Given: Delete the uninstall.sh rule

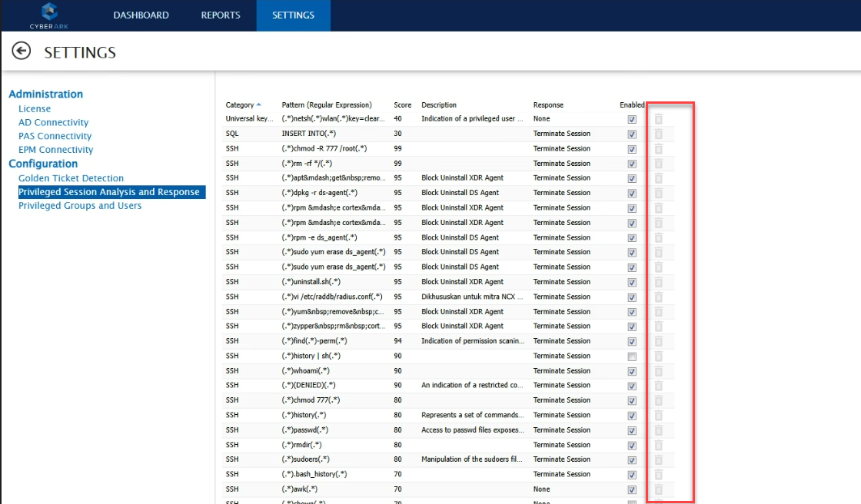Looking at the screenshot, I should [x=658, y=282].
